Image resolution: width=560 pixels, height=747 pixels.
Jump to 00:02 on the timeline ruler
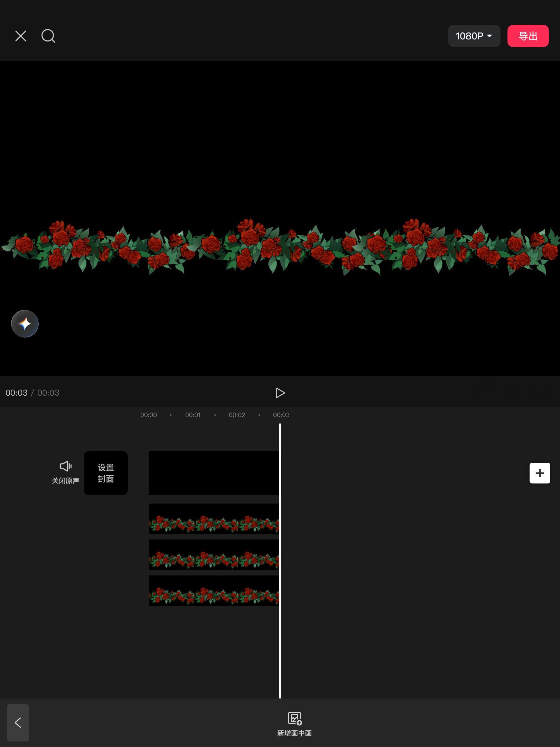point(237,415)
